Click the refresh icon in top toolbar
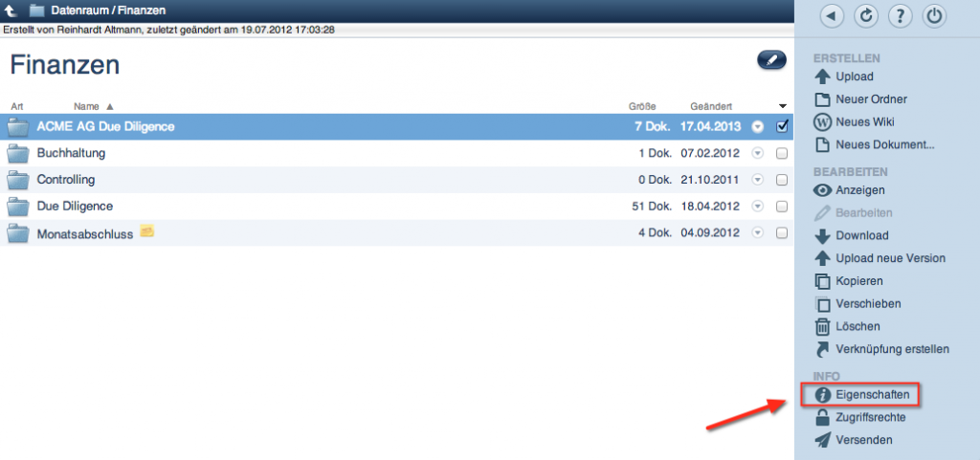 point(867,16)
